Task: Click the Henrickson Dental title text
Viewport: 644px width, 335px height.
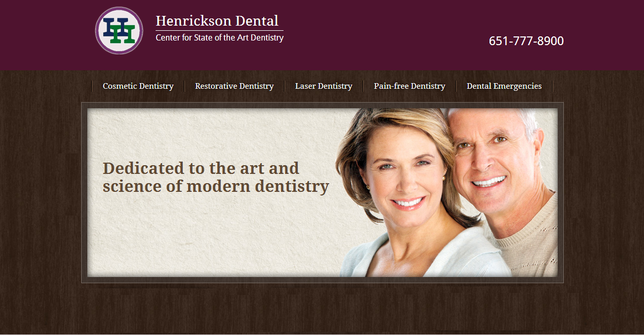Action: [217, 21]
